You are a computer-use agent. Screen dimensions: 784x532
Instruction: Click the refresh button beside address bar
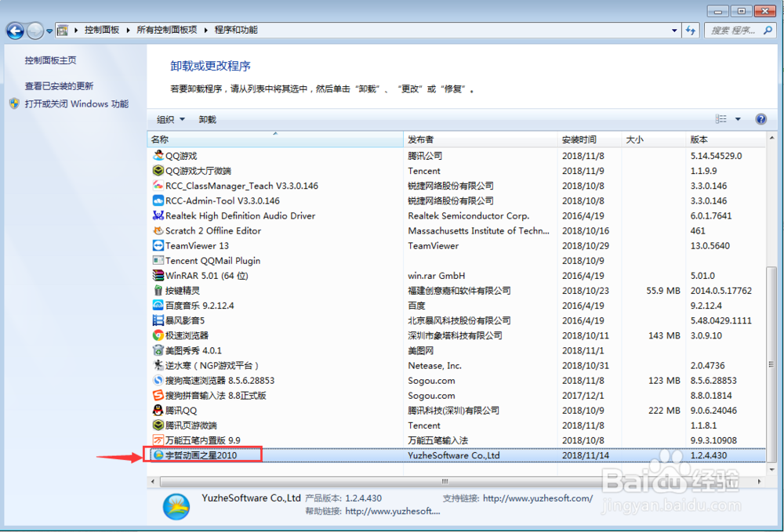[x=691, y=31]
